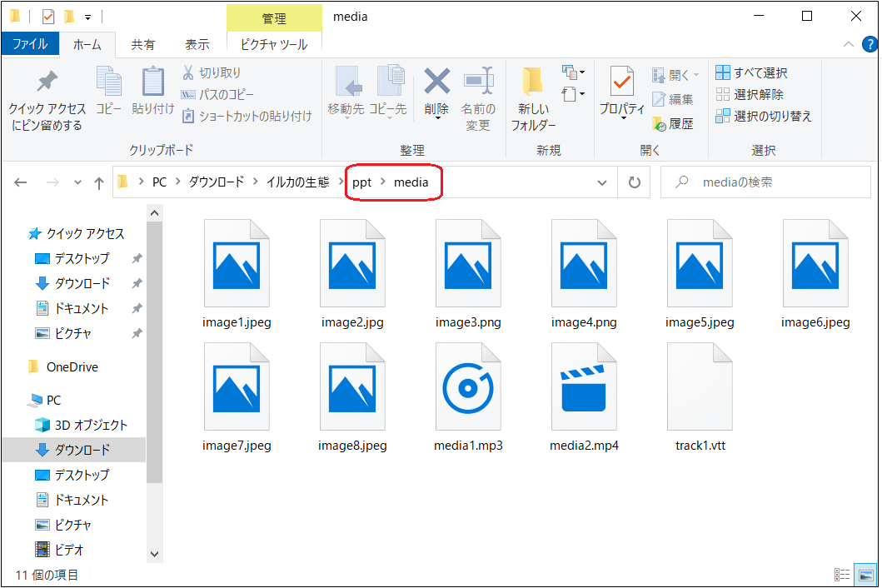The image size is (882, 588).
Task: Click Invert Selection (選択の切り替え) button
Action: (763, 117)
